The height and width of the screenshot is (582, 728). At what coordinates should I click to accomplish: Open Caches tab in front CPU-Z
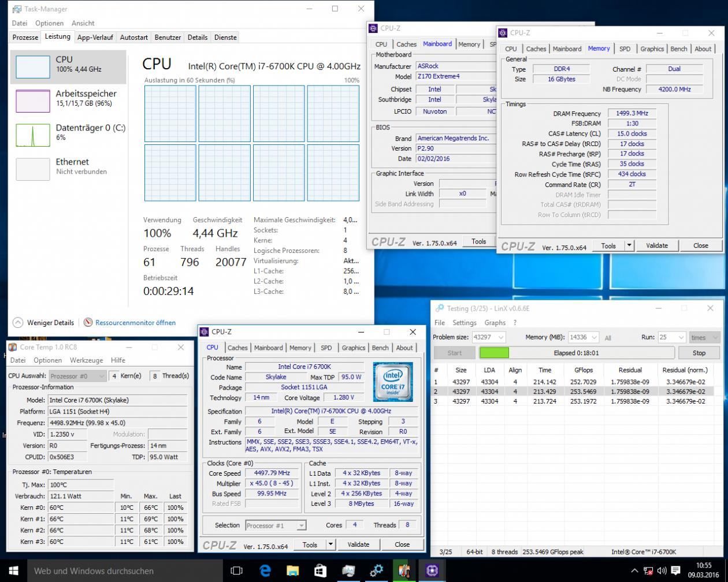(237, 348)
